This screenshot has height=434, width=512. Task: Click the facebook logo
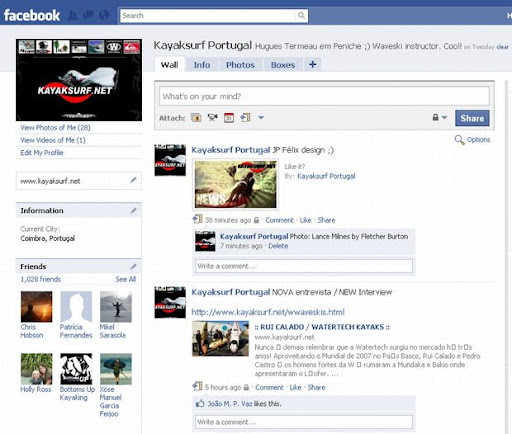(x=32, y=15)
